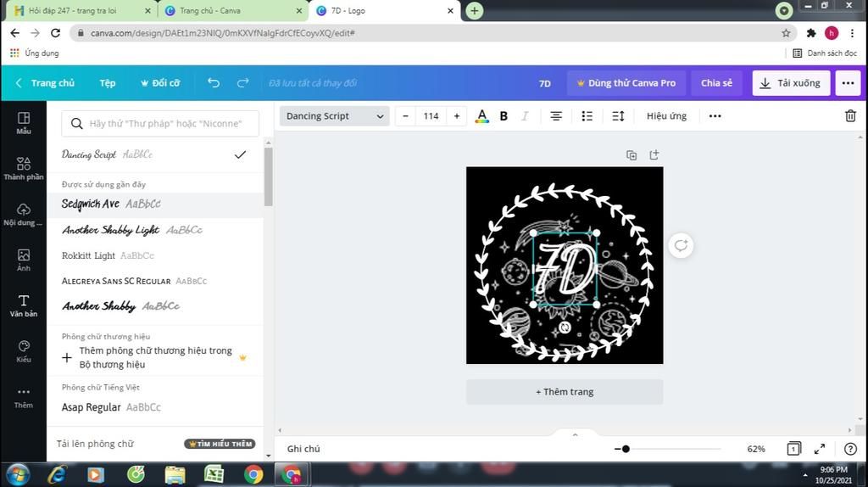Open the text color picker
Image resolution: width=868 pixels, height=487 pixels.
(x=481, y=115)
